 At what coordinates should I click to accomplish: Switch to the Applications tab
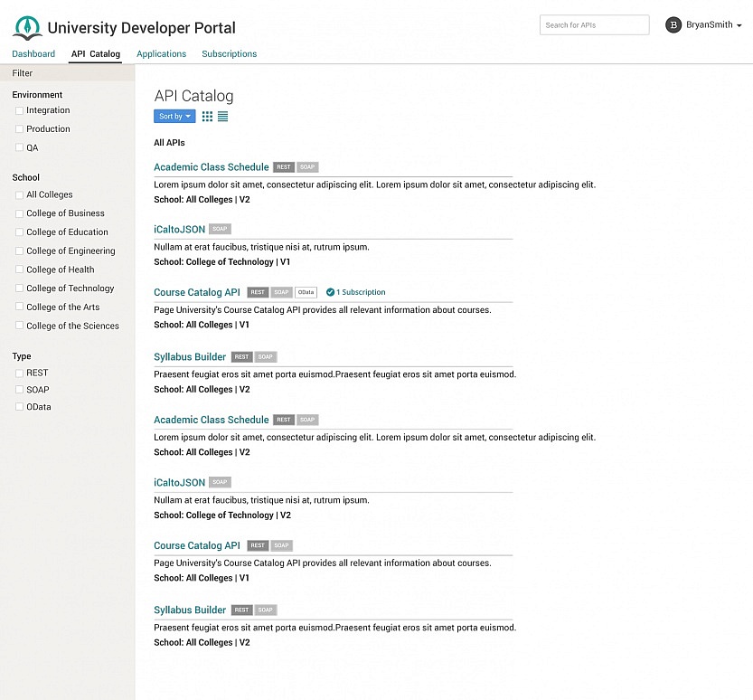(161, 53)
